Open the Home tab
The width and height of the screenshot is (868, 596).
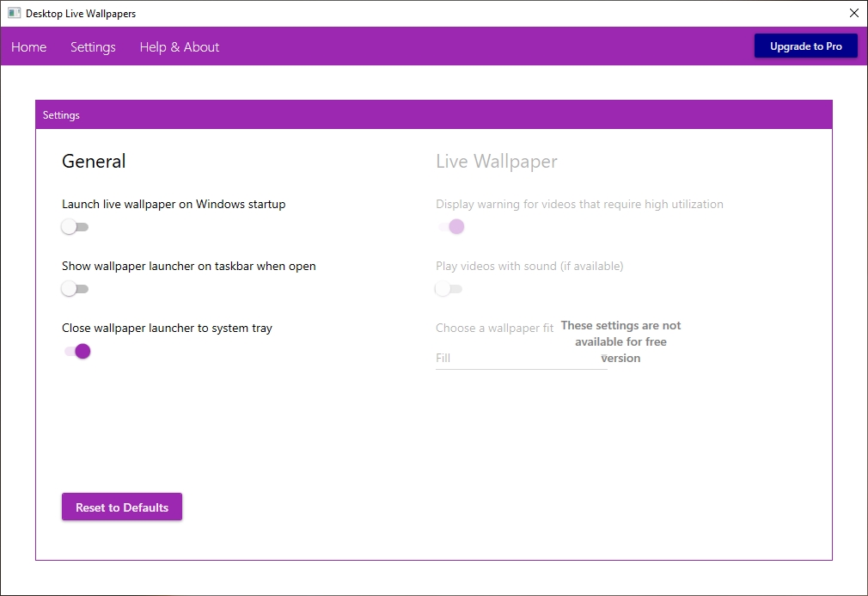(x=28, y=47)
